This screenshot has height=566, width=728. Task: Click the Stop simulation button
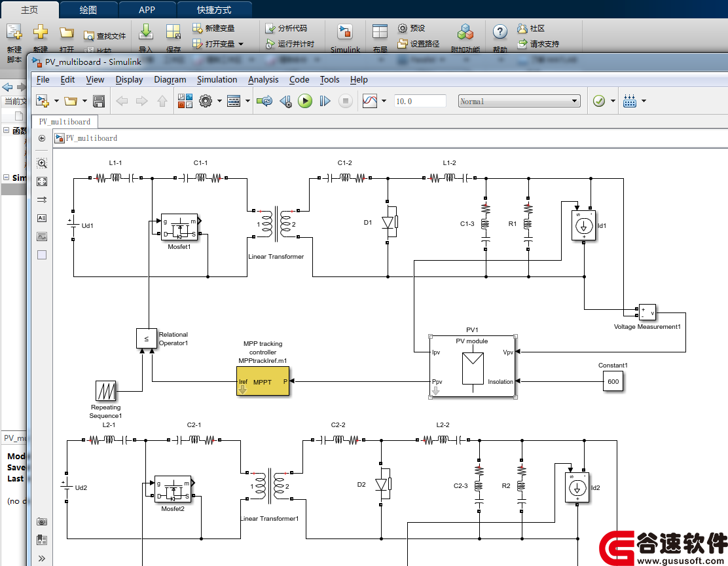tap(346, 101)
